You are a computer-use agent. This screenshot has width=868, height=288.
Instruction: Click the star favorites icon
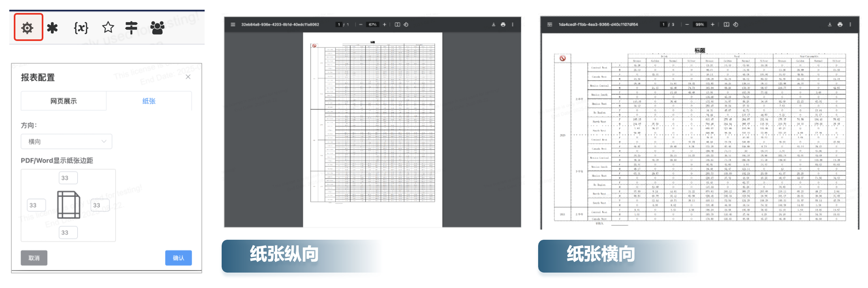[x=108, y=28]
